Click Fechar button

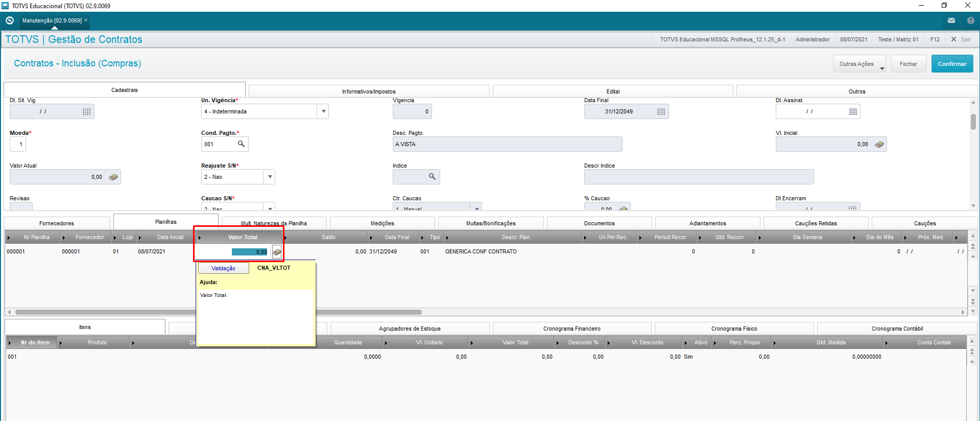click(909, 64)
